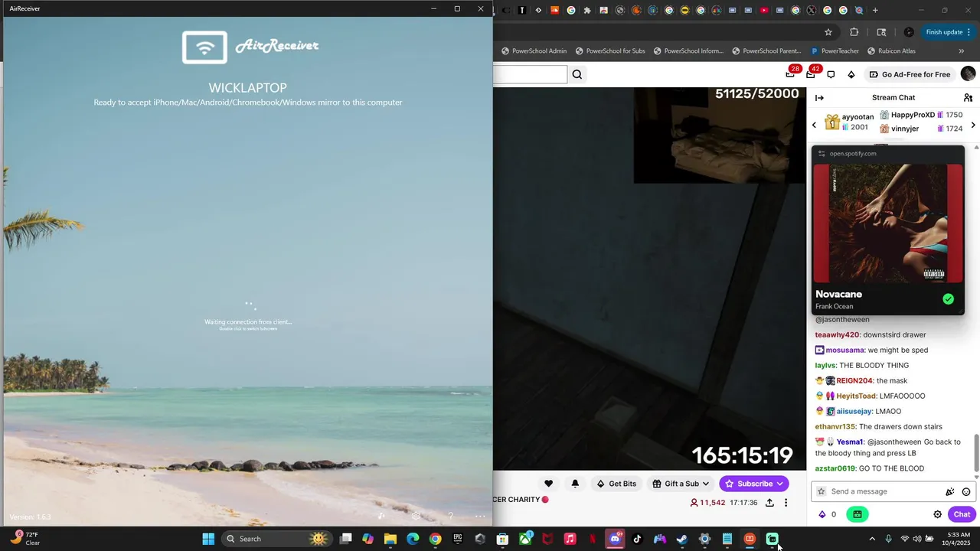Click the purple Chat send button

pos(962,514)
